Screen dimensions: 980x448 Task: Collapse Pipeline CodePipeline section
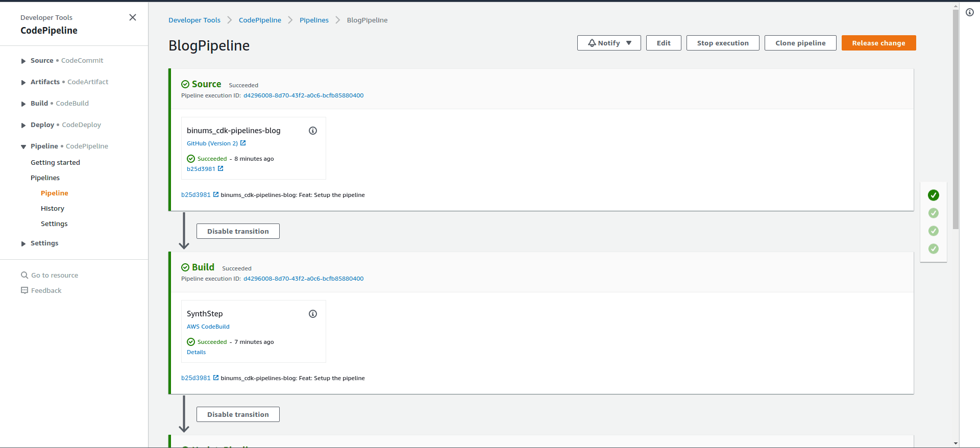(23, 146)
